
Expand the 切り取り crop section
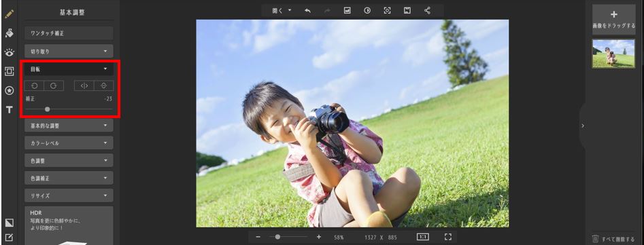(69, 51)
